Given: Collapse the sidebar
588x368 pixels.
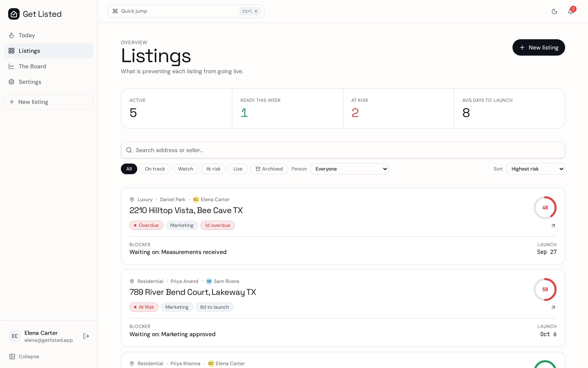Looking at the screenshot, I should (x=24, y=356).
